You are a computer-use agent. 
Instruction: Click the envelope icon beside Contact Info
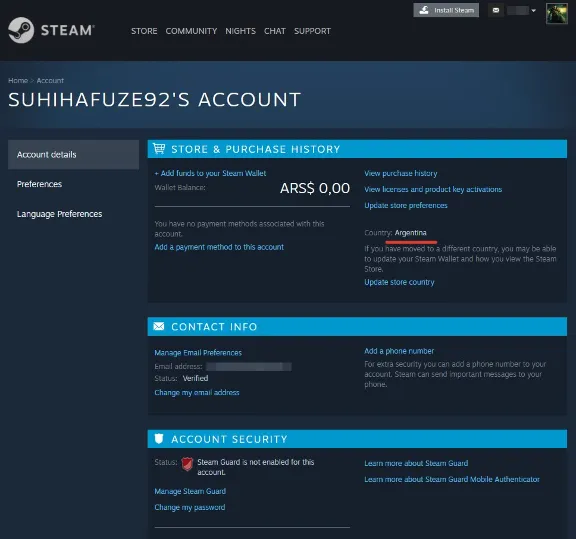tap(159, 326)
